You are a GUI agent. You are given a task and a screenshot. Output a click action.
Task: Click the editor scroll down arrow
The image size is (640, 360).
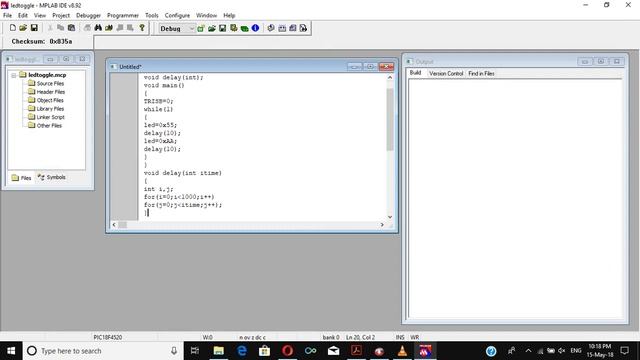coord(390,217)
